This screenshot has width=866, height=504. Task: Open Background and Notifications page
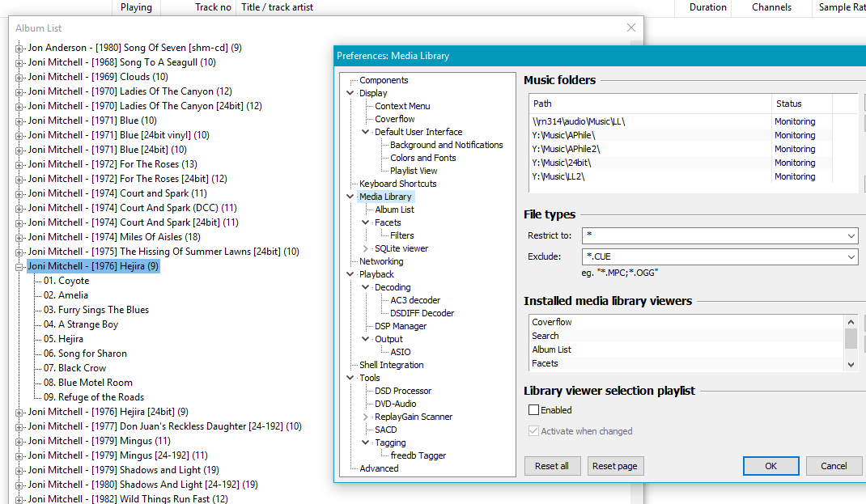coord(446,145)
